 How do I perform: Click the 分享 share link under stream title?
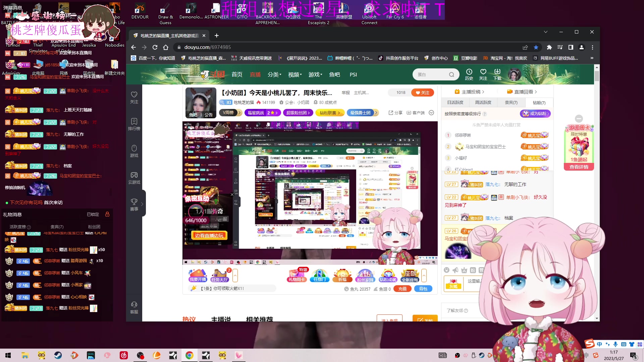[395, 113]
